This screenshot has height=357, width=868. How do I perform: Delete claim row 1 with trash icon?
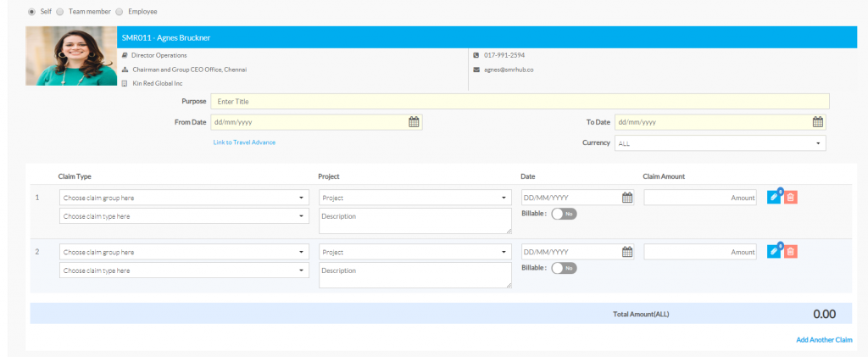(x=791, y=198)
